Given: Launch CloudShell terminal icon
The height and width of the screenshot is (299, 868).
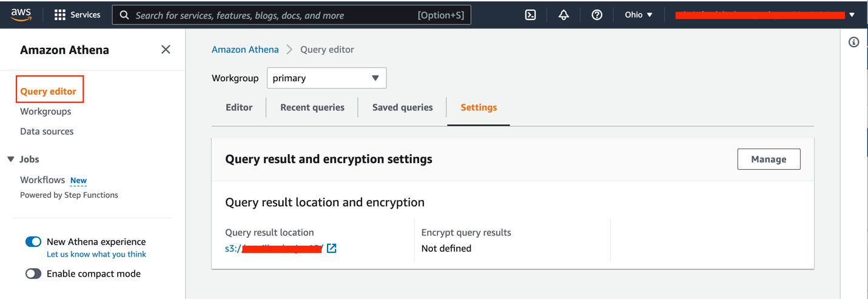Looking at the screenshot, I should 530,15.
